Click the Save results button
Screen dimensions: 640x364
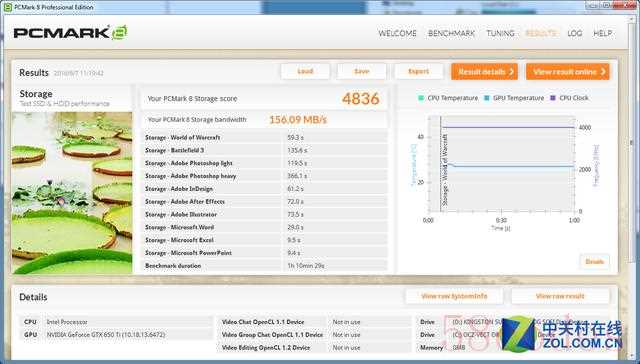pyautogui.click(x=362, y=71)
